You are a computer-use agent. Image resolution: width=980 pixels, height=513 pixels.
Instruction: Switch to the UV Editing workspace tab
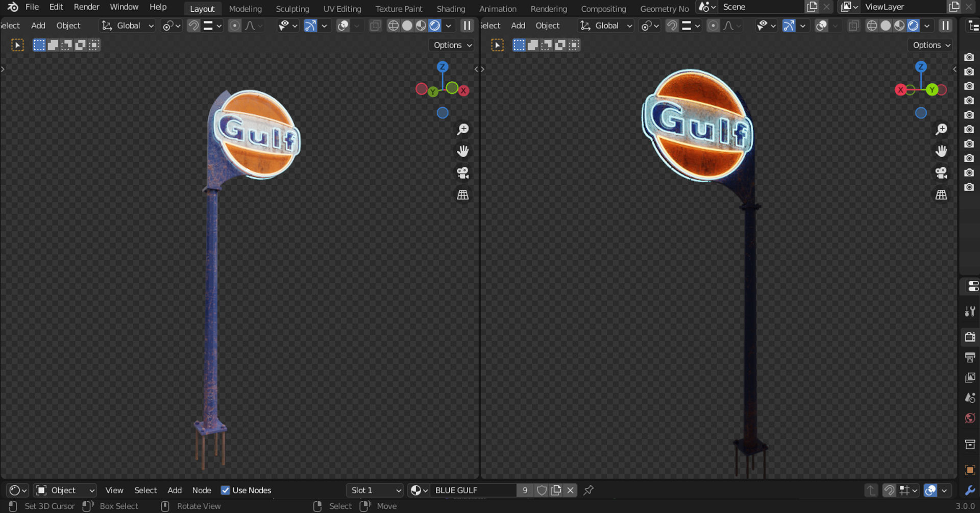click(342, 9)
